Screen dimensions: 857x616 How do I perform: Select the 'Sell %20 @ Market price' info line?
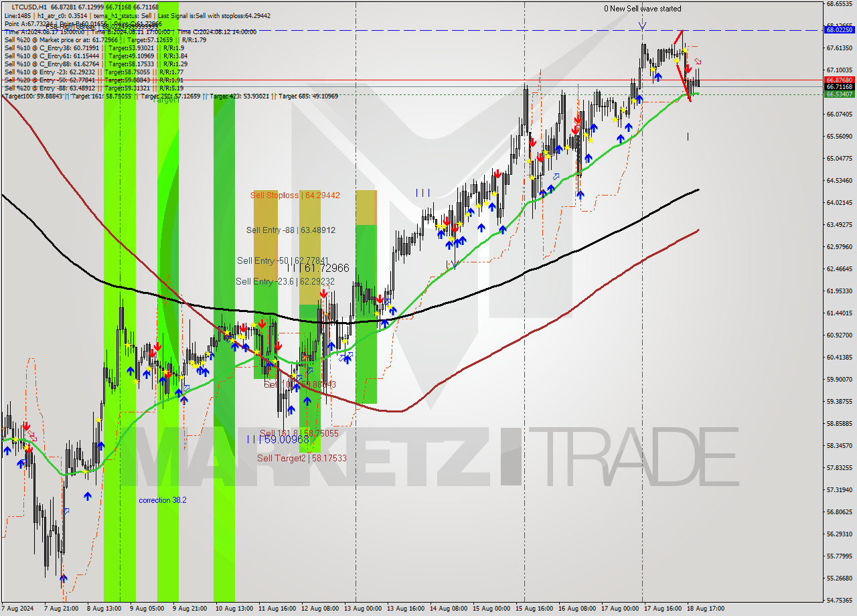[106, 40]
